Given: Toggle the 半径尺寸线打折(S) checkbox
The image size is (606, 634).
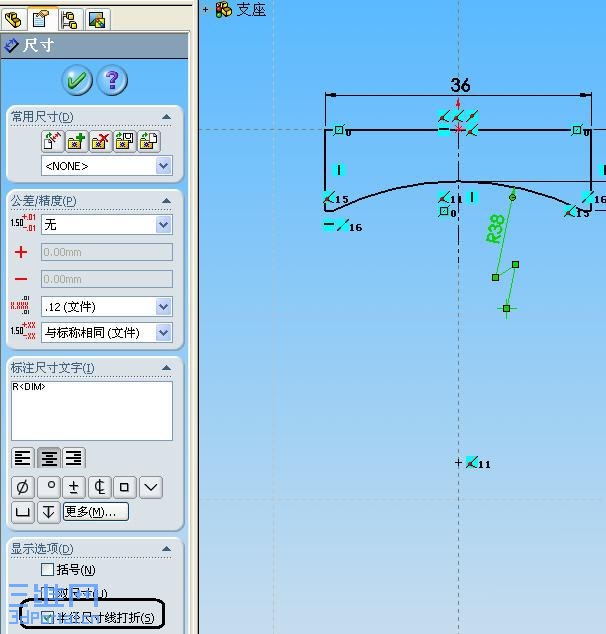Looking at the screenshot, I should click(x=47, y=617).
